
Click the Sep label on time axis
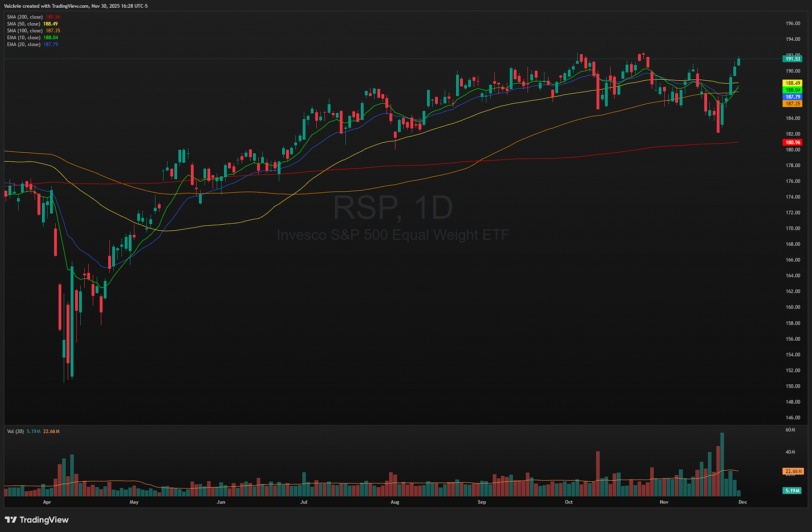(482, 502)
